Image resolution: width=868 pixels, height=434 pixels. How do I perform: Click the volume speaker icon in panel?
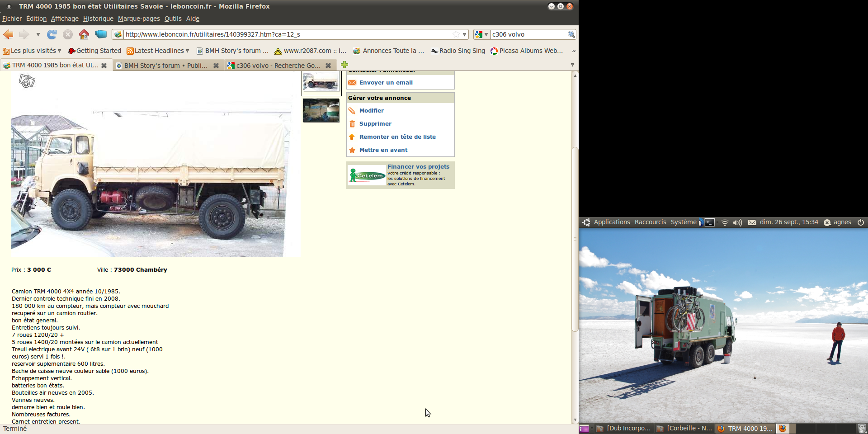(737, 222)
